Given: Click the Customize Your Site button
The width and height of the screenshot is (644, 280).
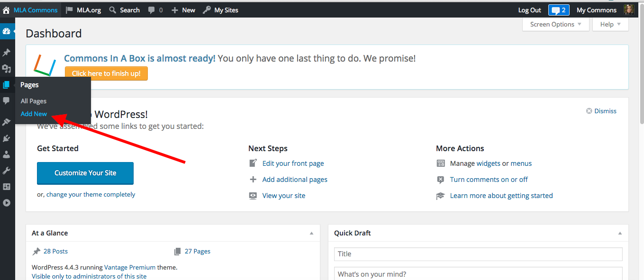Looking at the screenshot, I should [85, 173].
